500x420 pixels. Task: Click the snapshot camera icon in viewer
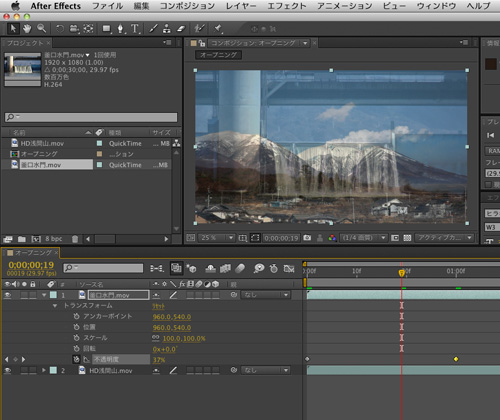tap(307, 238)
